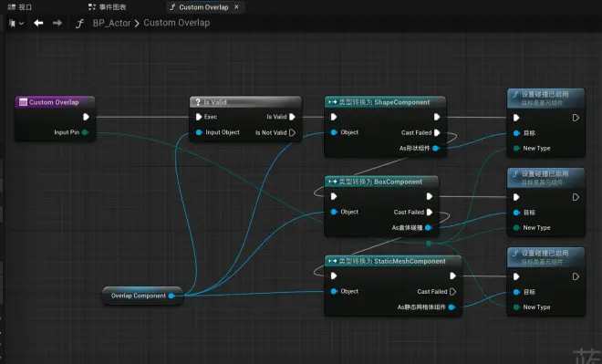Click ShapeComponent cast Object input pin

point(334,132)
